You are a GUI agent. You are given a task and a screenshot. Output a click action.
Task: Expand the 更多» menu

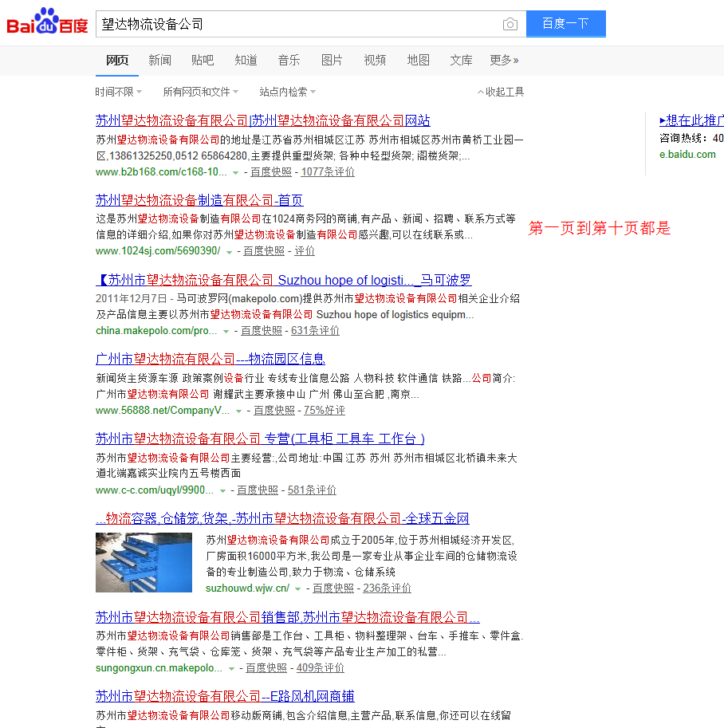tap(504, 60)
